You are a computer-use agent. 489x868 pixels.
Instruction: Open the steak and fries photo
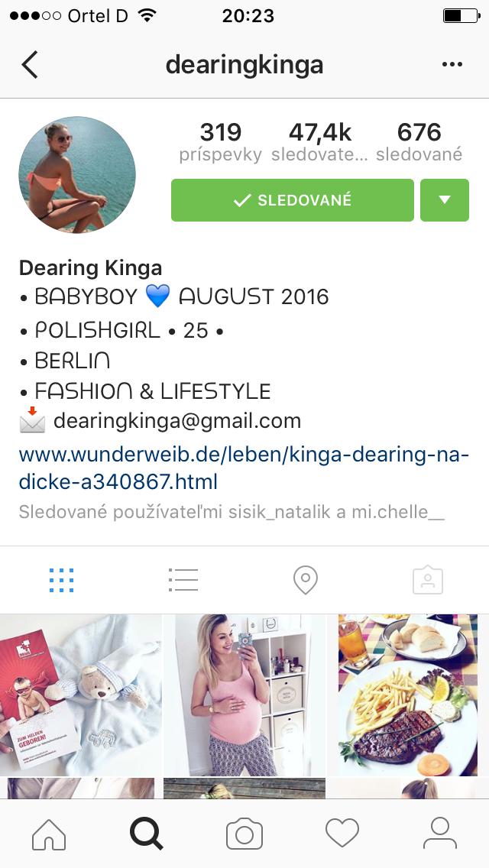point(407,695)
